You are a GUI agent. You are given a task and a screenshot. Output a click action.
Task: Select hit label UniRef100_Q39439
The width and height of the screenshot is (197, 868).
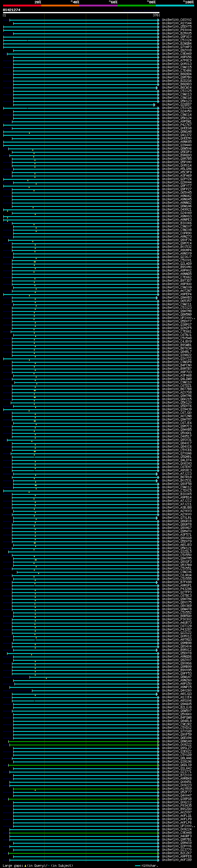(177, 410)
